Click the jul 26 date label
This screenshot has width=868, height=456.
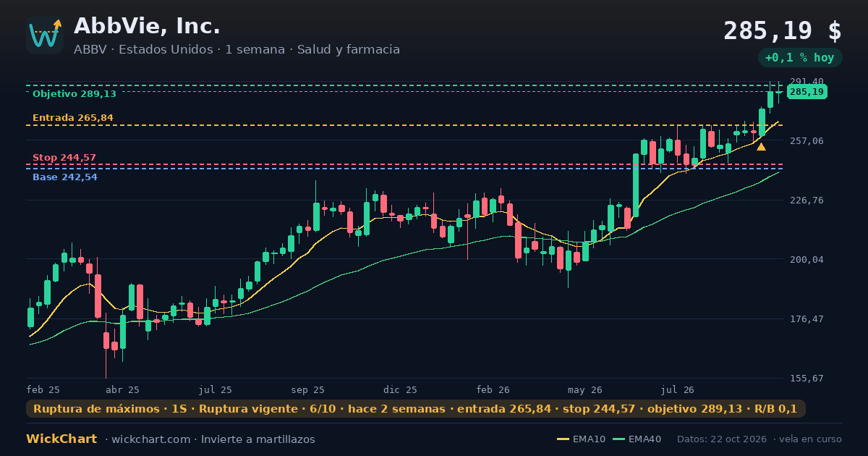(678, 389)
